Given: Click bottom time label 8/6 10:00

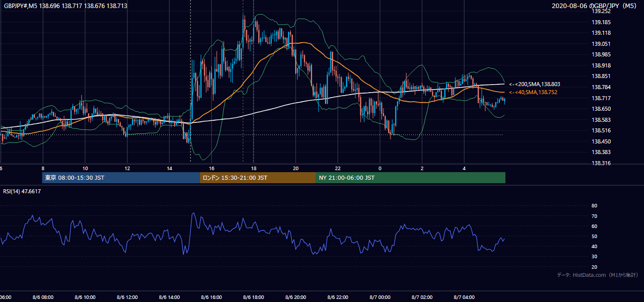Looking at the screenshot, I should tap(85, 297).
